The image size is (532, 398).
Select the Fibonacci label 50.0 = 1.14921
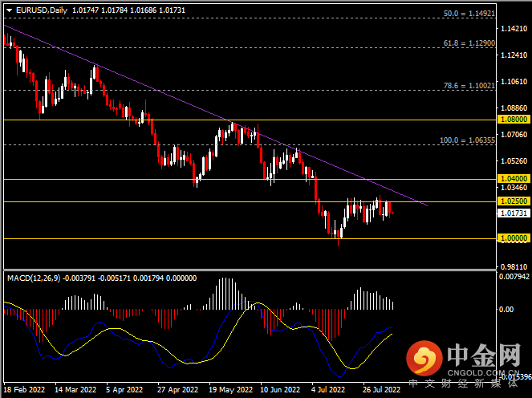tap(469, 14)
